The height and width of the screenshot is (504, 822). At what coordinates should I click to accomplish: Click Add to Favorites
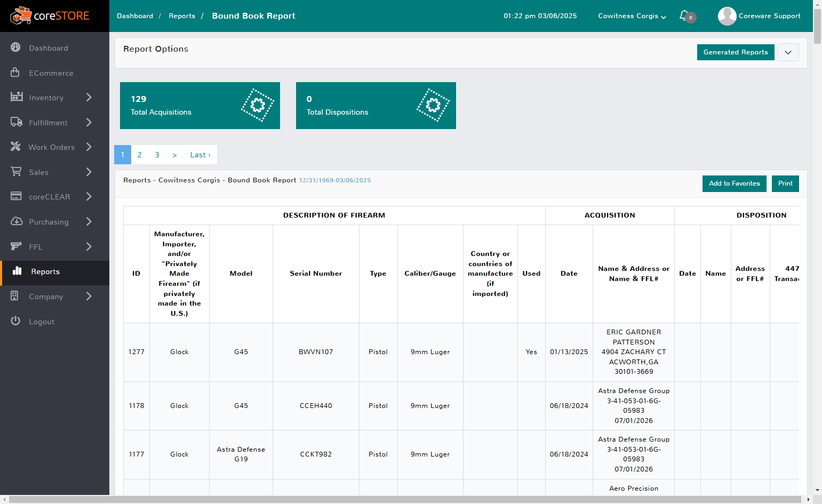[735, 183]
